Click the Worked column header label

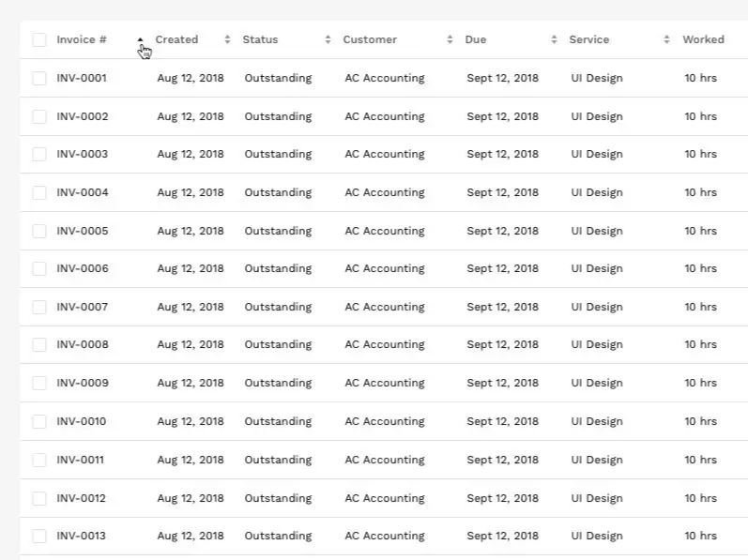pos(703,39)
